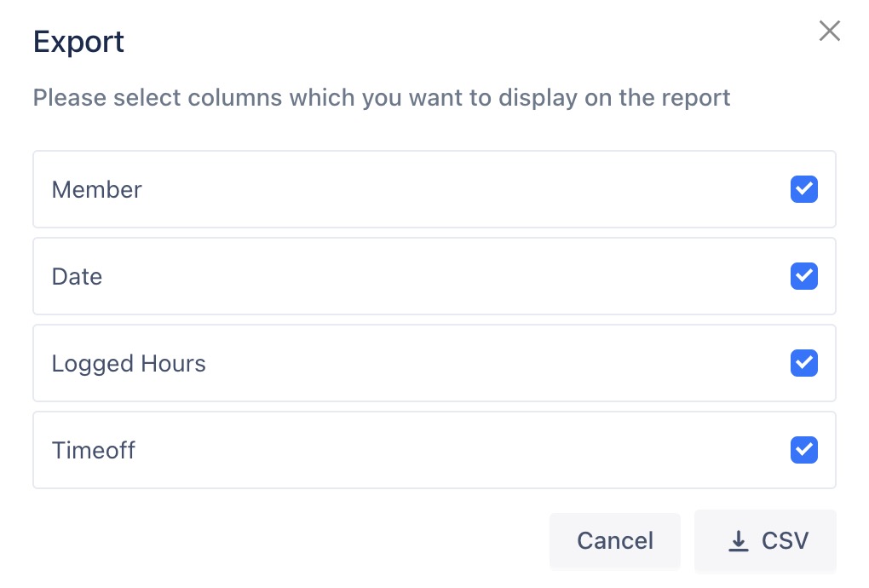Image resolution: width=869 pixels, height=588 pixels.
Task: Click the Member label text
Action: (96, 189)
